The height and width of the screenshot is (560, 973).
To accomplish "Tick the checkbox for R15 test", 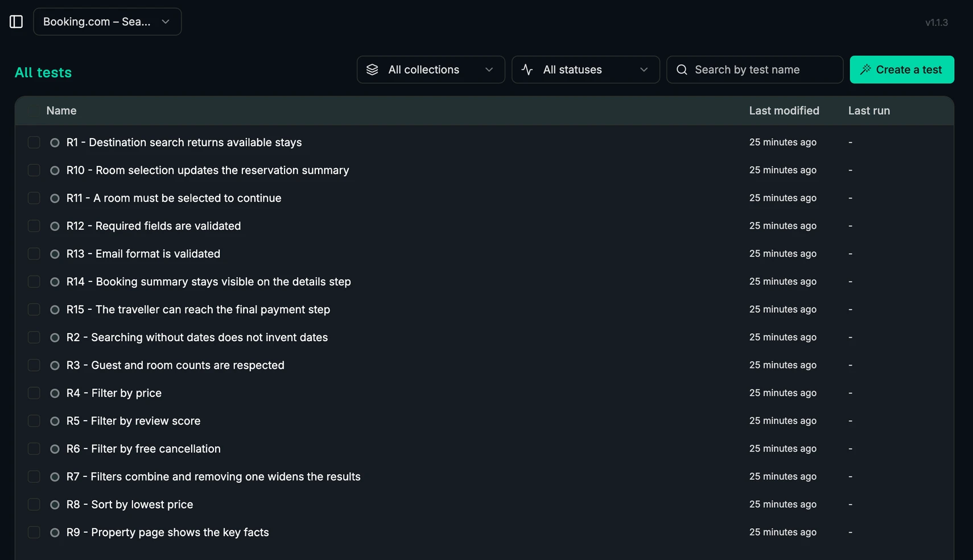I will pos(34,309).
